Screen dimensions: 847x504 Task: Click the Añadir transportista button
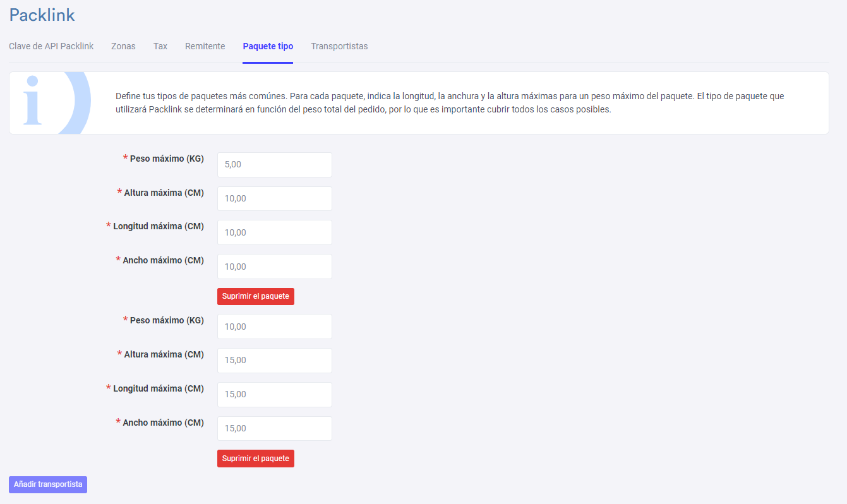coord(48,484)
